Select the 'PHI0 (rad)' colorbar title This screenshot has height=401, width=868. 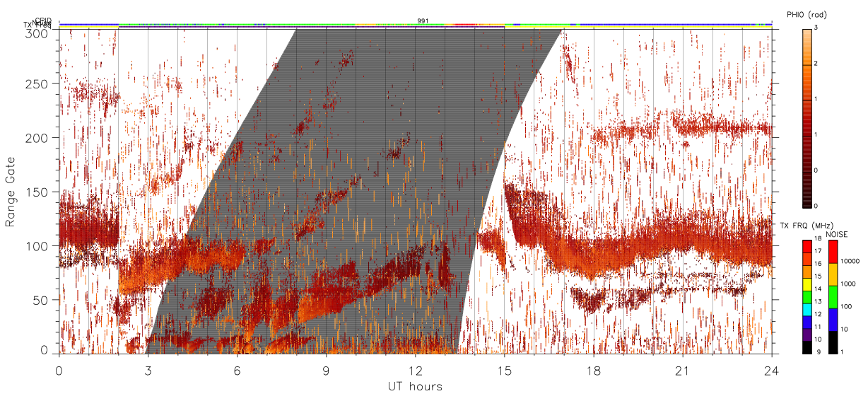[x=807, y=15]
